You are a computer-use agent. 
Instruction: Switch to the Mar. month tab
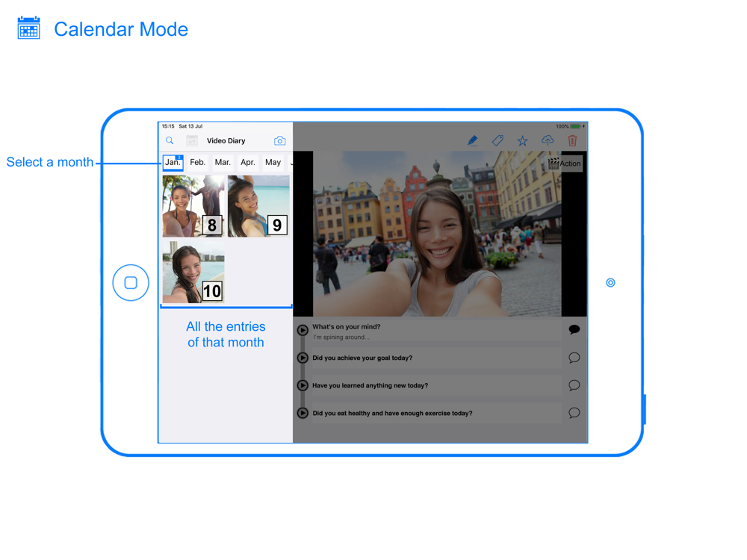(223, 162)
